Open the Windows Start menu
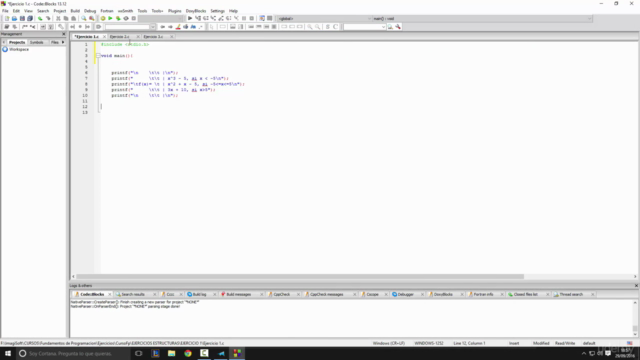640x360 pixels. coord(8,353)
